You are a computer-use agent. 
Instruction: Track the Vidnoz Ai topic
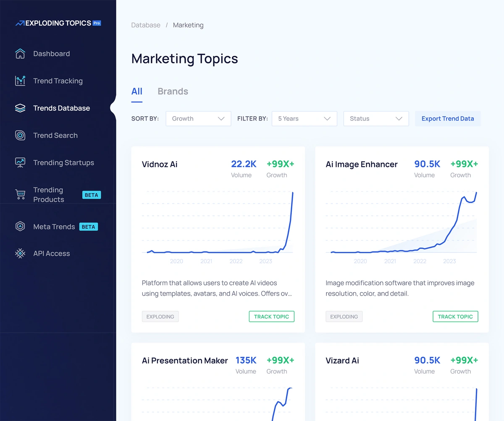[x=271, y=316]
